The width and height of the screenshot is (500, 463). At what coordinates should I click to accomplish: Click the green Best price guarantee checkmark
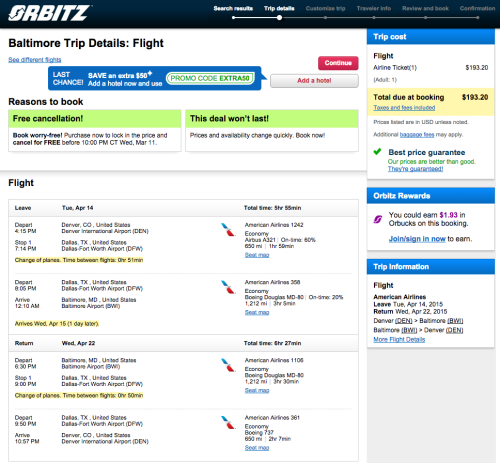(377, 152)
